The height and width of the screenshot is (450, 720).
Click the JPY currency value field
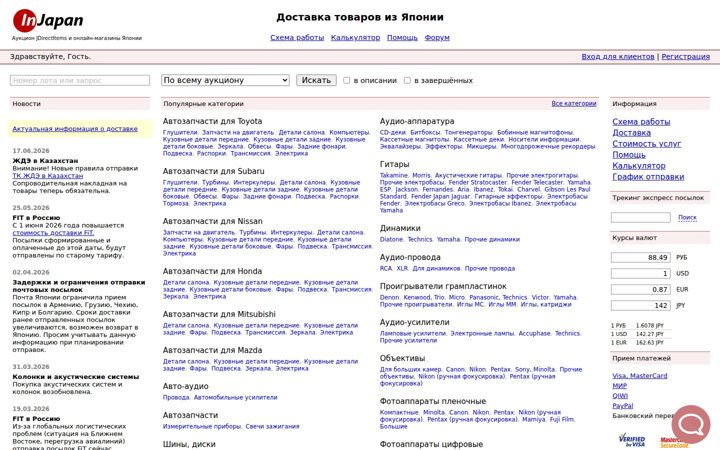641,306
